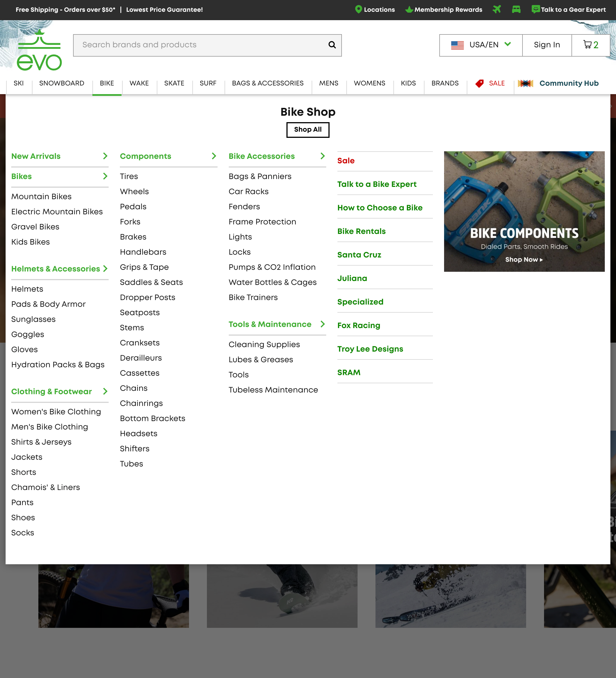616x678 pixels.
Task: Expand the Tools & Maintenance chevron
Action: 322,324
